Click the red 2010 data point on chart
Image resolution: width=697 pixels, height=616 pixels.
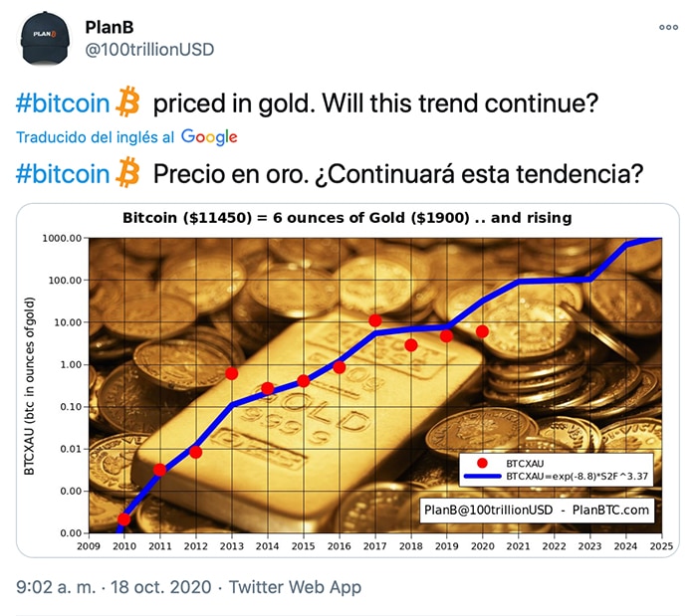[124, 518]
